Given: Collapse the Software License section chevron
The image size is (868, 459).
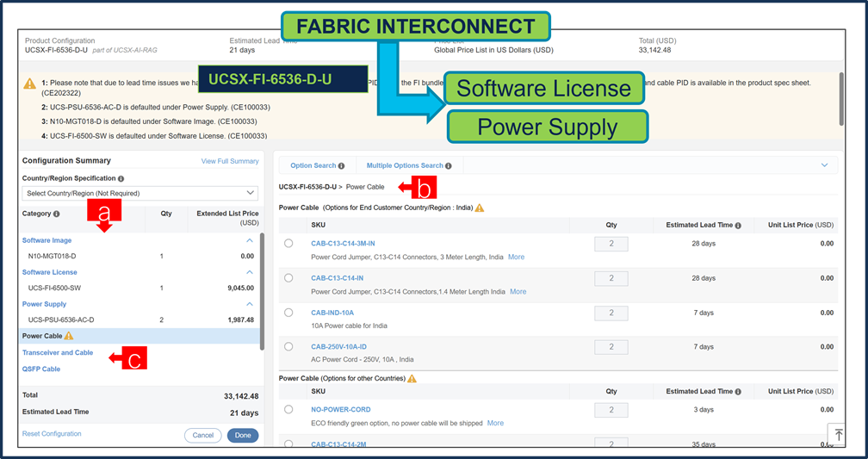Looking at the screenshot, I should click(250, 272).
